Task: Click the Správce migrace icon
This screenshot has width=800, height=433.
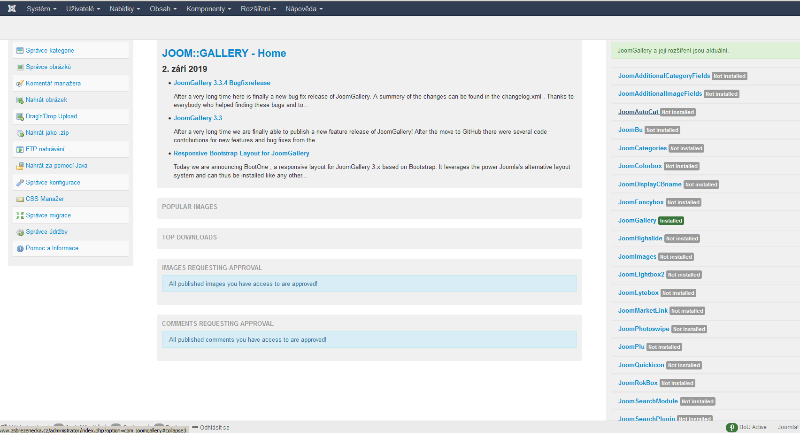Action: (x=20, y=215)
